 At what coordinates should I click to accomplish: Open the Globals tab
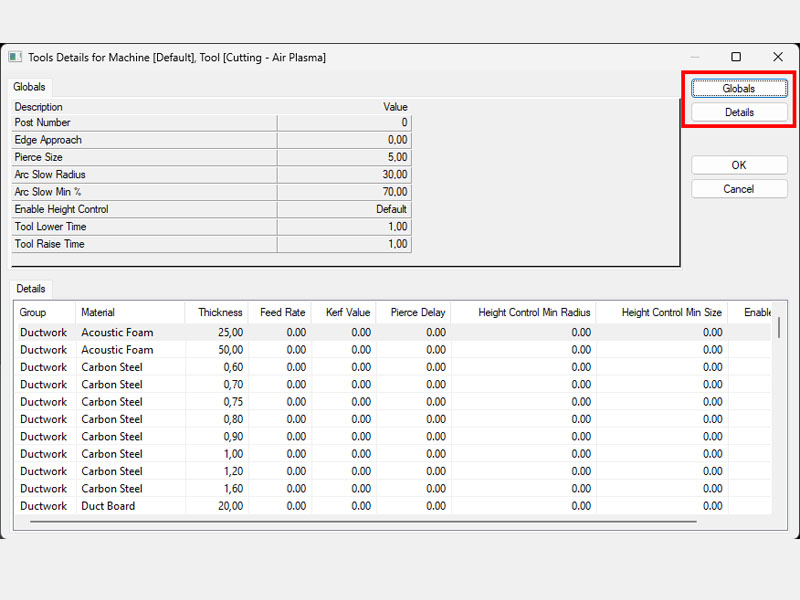pos(29,87)
